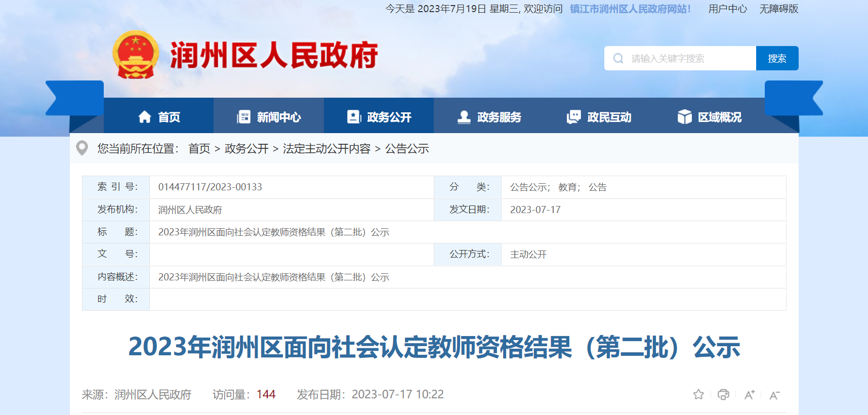Click the 搜索 search button
This screenshot has width=868, height=415.
pos(777,58)
